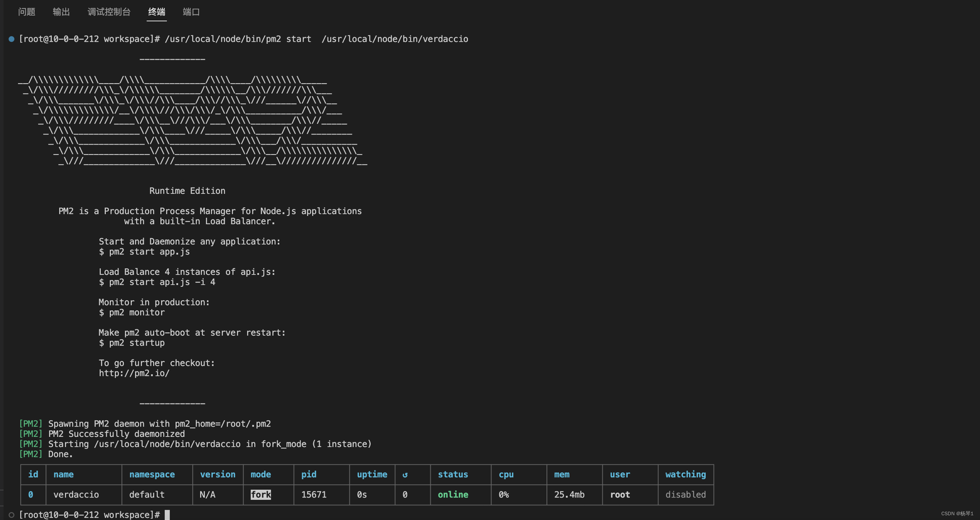The height and width of the screenshot is (520, 980).
Task: Open the 端口 tab
Action: pos(191,12)
